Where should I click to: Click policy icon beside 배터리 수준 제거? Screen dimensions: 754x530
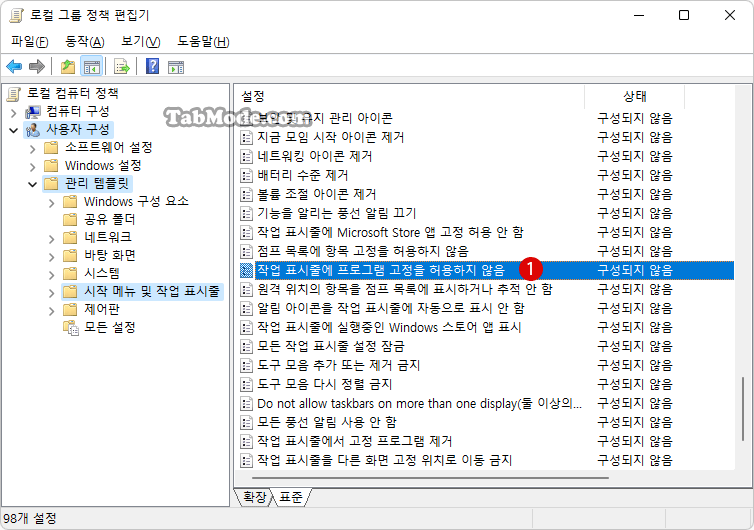pos(246,176)
